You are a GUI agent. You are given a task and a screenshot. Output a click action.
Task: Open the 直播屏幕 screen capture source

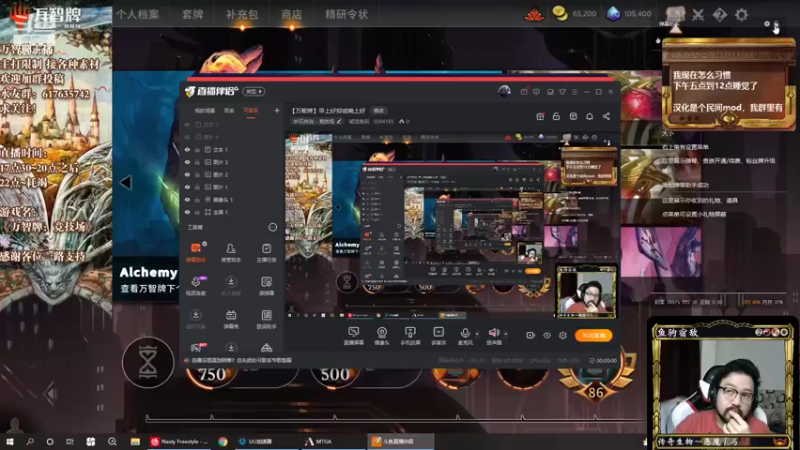353,336
